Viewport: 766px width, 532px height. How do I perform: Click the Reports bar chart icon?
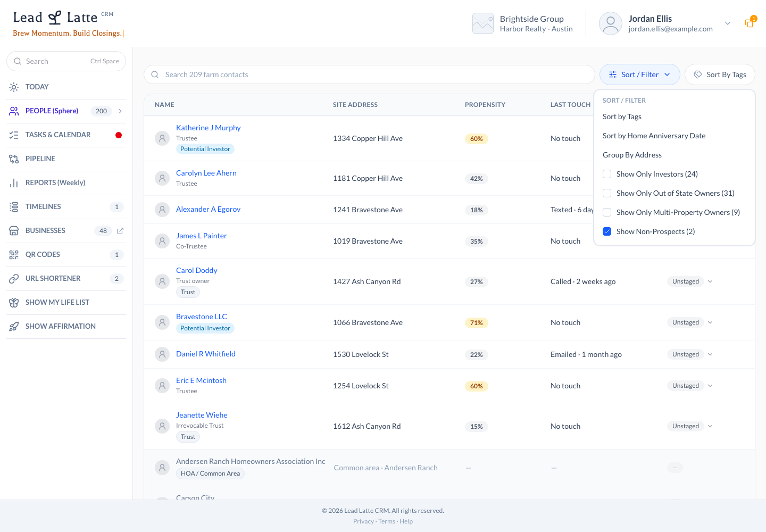click(14, 183)
